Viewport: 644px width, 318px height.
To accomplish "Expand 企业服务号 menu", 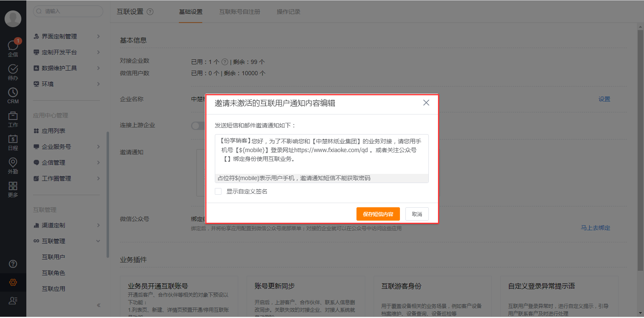I will point(67,147).
